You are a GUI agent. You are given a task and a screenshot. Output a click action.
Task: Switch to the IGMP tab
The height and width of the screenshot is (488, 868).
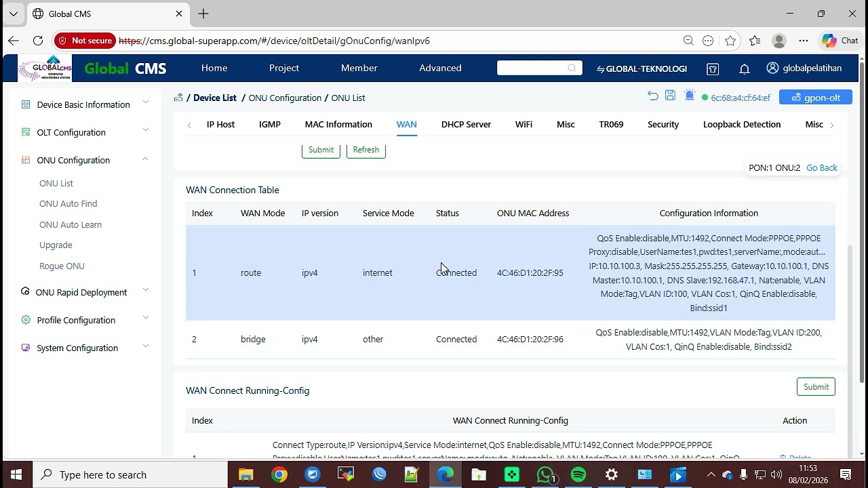270,124
